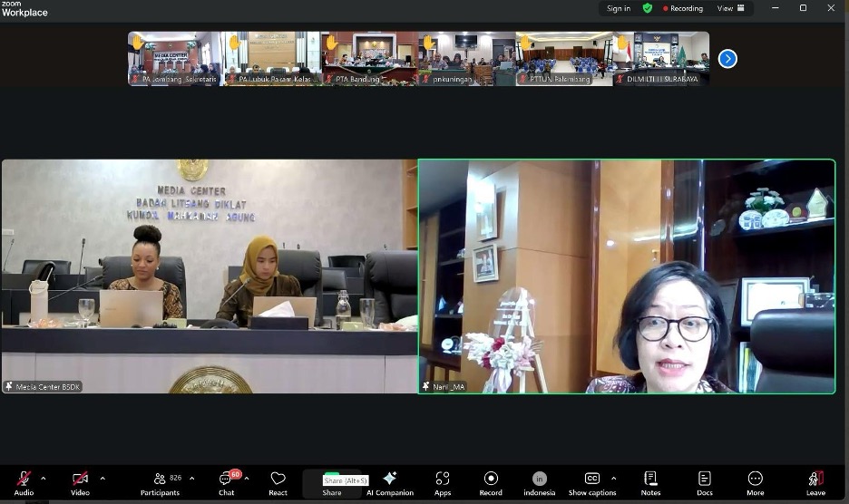Turn on the Video camera
849x504 pixels.
pos(80,483)
